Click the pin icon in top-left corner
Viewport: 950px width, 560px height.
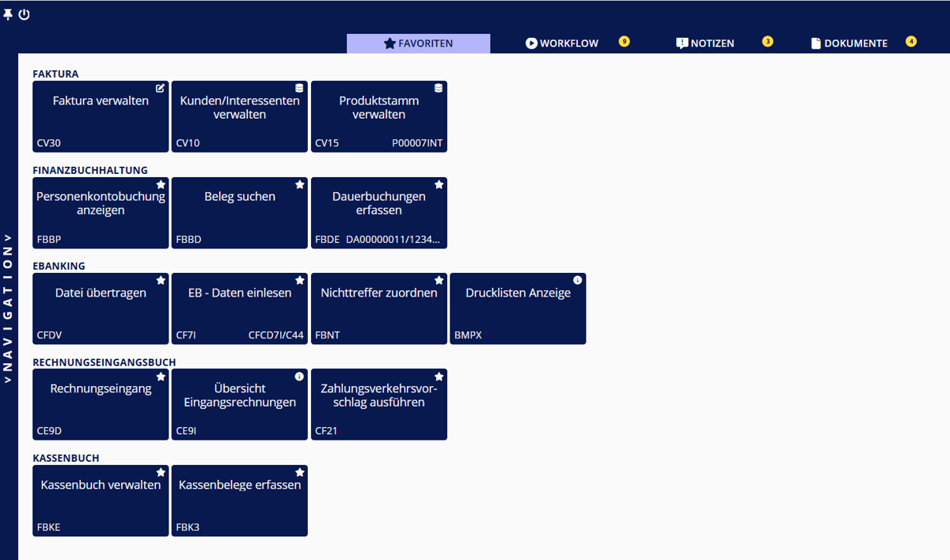pos(8,14)
